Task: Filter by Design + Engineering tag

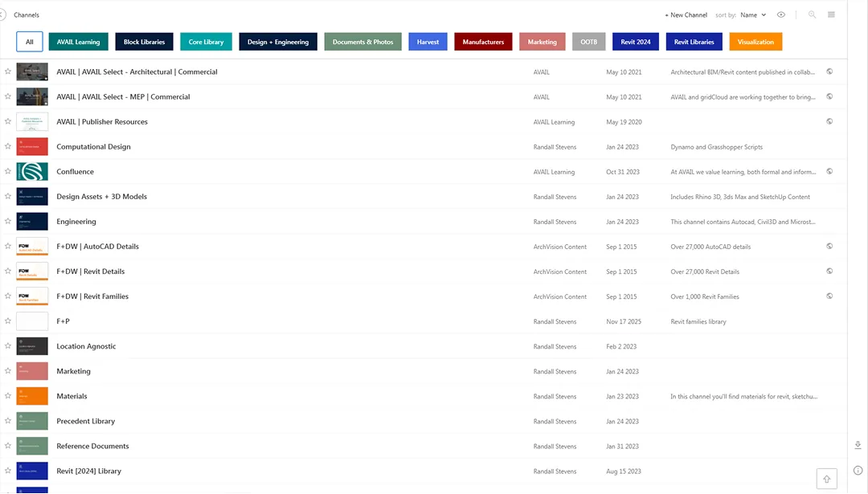Action: pos(278,42)
